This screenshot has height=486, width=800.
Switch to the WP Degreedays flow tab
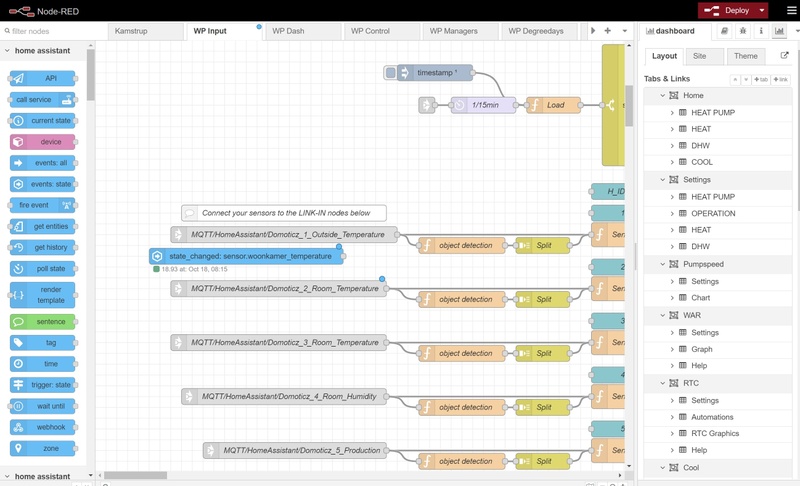pyautogui.click(x=540, y=31)
